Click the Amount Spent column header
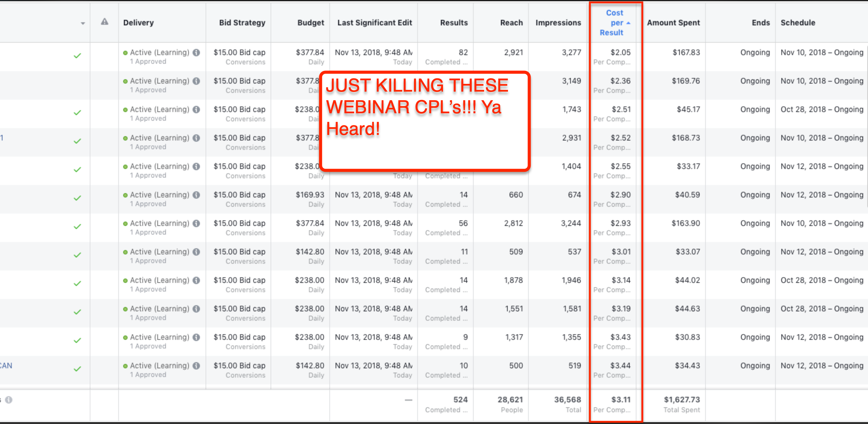Image resolution: width=868 pixels, height=424 pixels. coord(673,23)
